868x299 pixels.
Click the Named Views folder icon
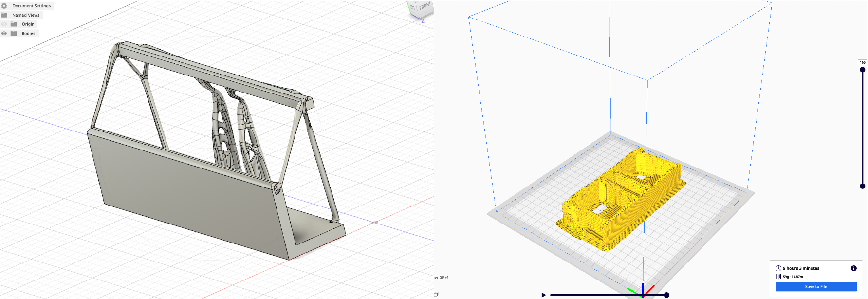(4, 15)
